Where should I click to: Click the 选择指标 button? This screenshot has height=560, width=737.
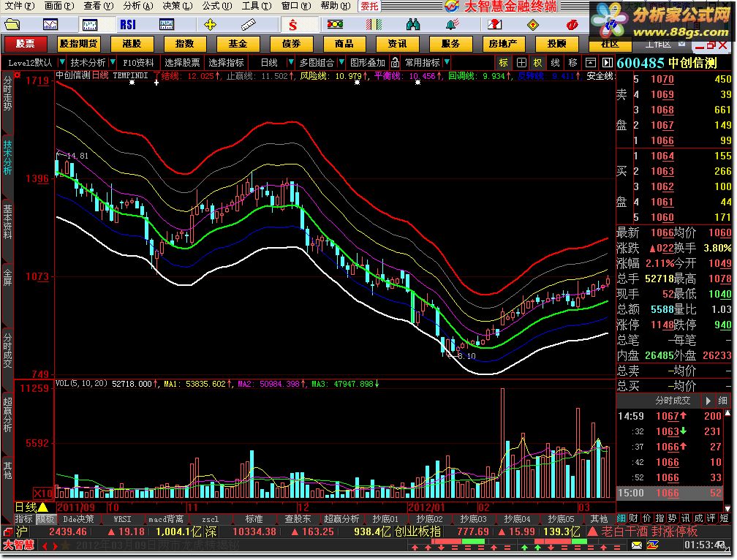coord(226,62)
